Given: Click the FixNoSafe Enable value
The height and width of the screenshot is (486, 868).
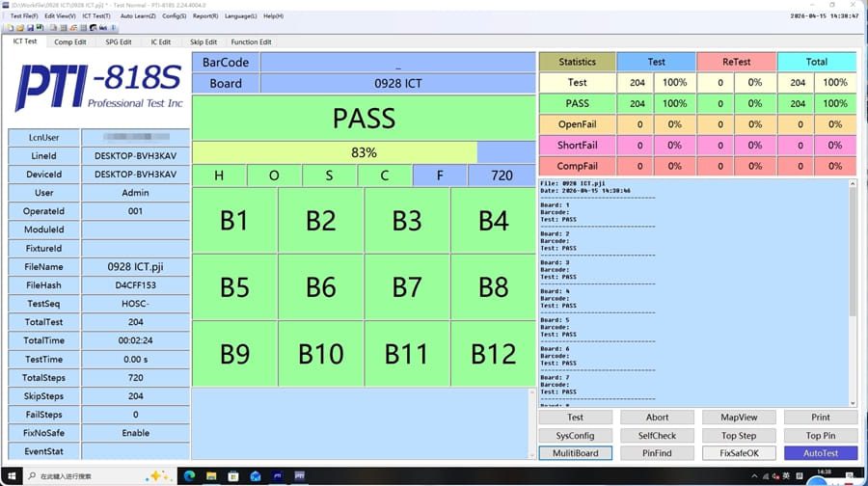Looking at the screenshot, I should [x=136, y=433].
